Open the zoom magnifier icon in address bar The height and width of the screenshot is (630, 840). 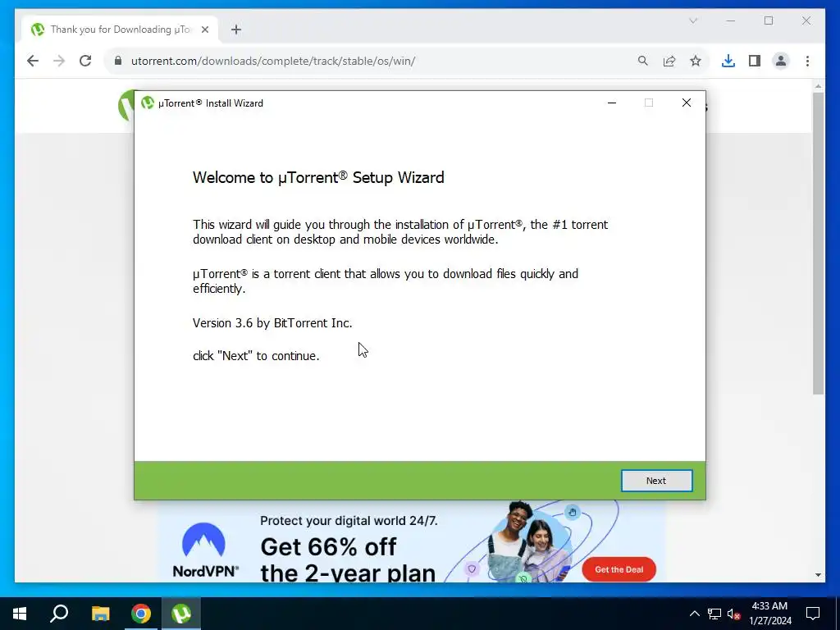tap(643, 61)
